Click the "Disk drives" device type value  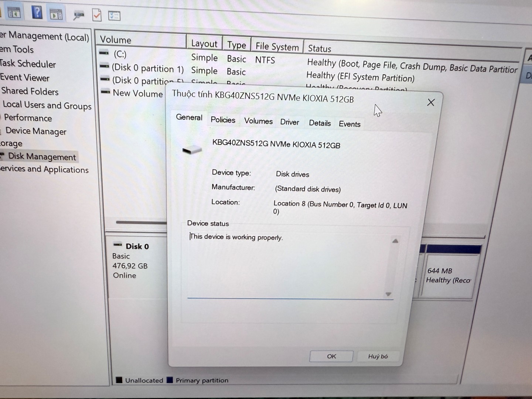coord(293,174)
